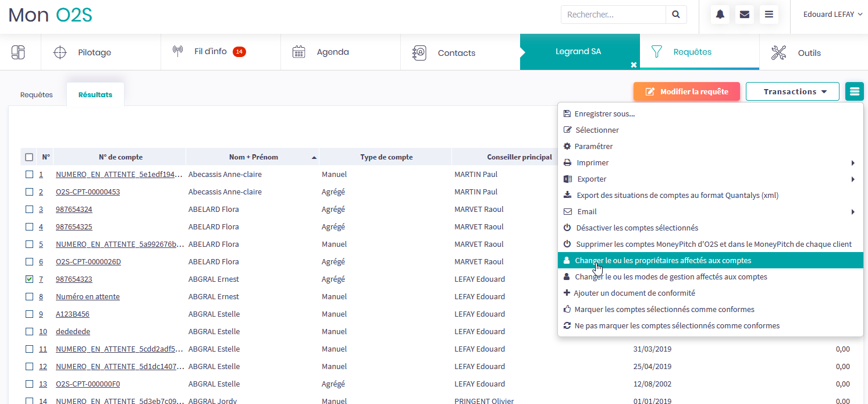Open account link O2S-CPT-00000453
Screen dimensions: 868x404
[88, 192]
